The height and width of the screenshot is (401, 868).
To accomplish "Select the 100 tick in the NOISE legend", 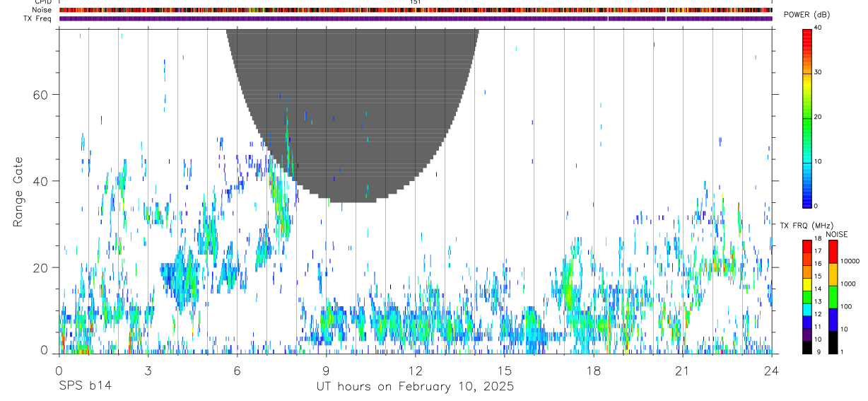I will 846,306.
